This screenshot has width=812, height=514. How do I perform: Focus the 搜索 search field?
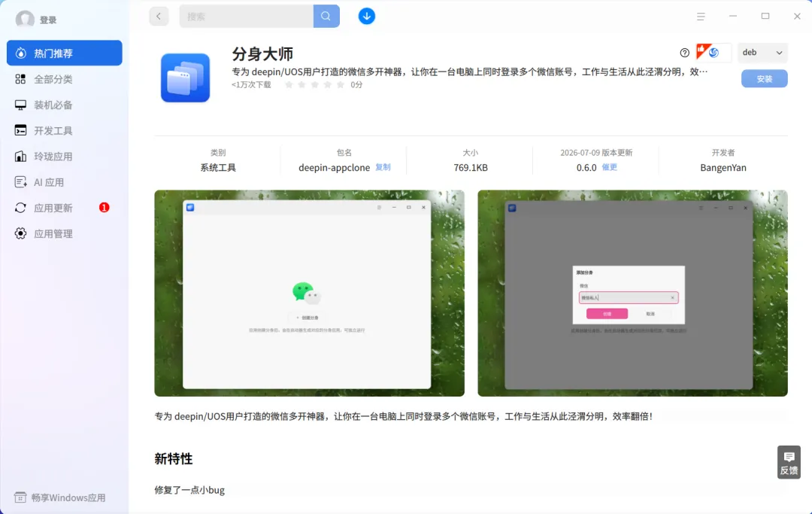[x=247, y=16]
